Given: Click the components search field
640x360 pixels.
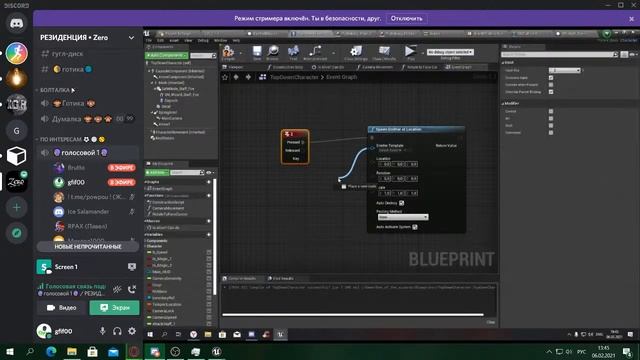Looking at the screenshot, I should click(x=203, y=56).
